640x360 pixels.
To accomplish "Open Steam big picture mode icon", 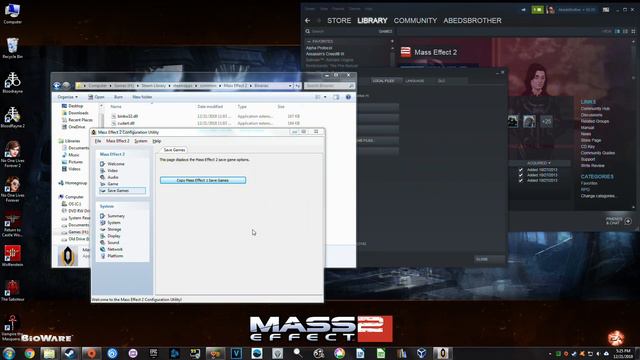I will click(606, 10).
